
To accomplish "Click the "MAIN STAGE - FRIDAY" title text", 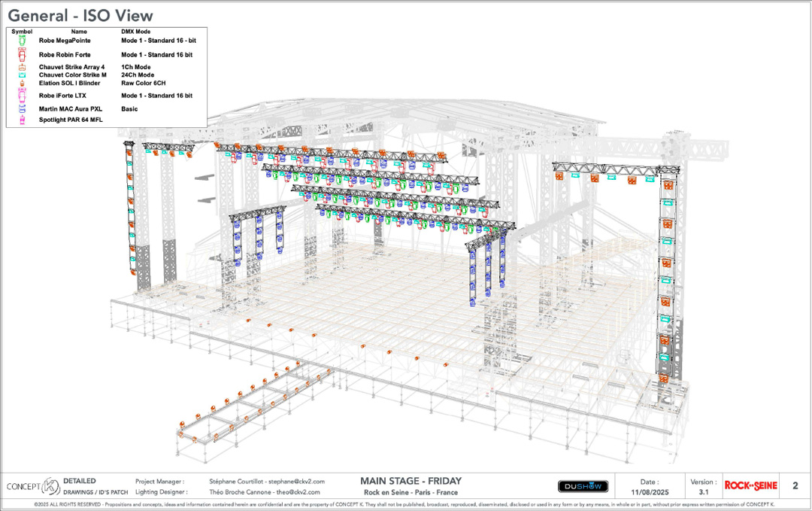I will pyautogui.click(x=411, y=481).
